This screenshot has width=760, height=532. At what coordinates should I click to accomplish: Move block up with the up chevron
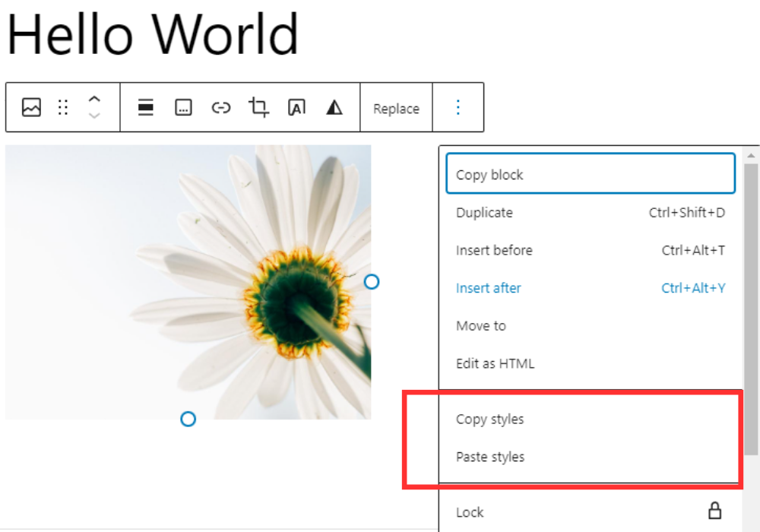coord(94,99)
